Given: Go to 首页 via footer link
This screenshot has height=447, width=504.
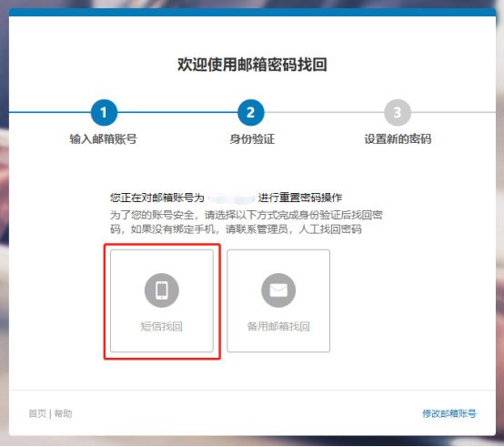Looking at the screenshot, I should pyautogui.click(x=37, y=413).
